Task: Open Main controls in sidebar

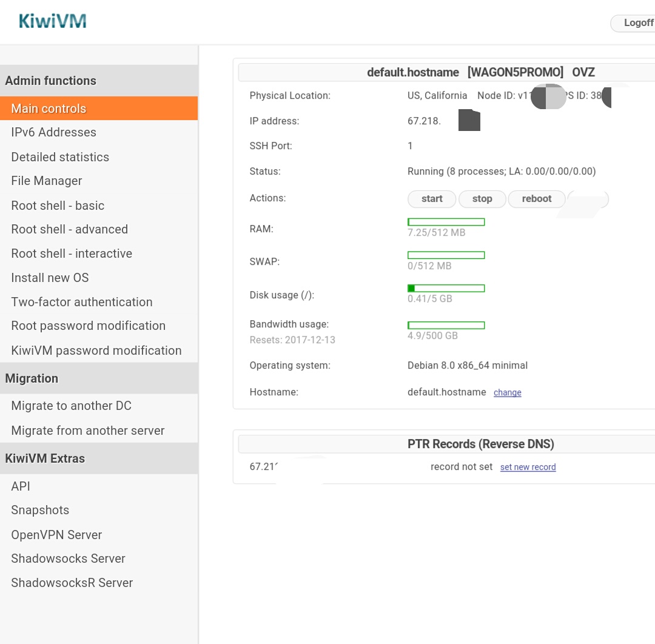Action: pos(49,109)
